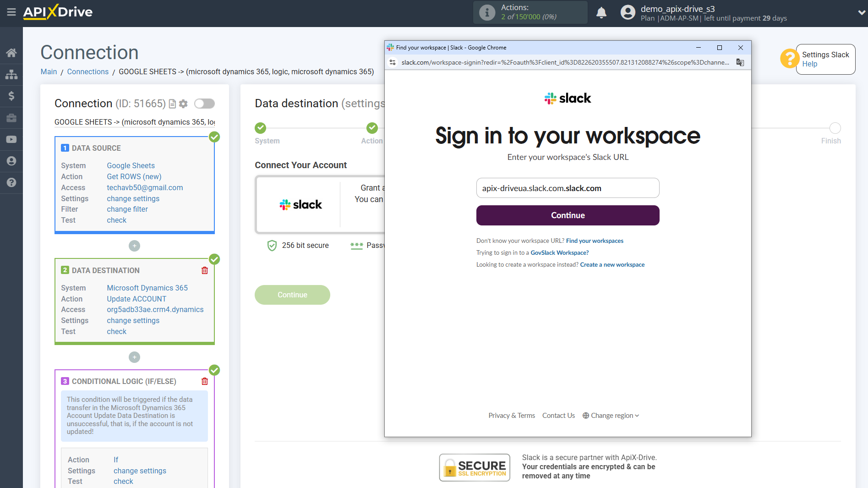Click check in the Data Source block

tap(116, 220)
